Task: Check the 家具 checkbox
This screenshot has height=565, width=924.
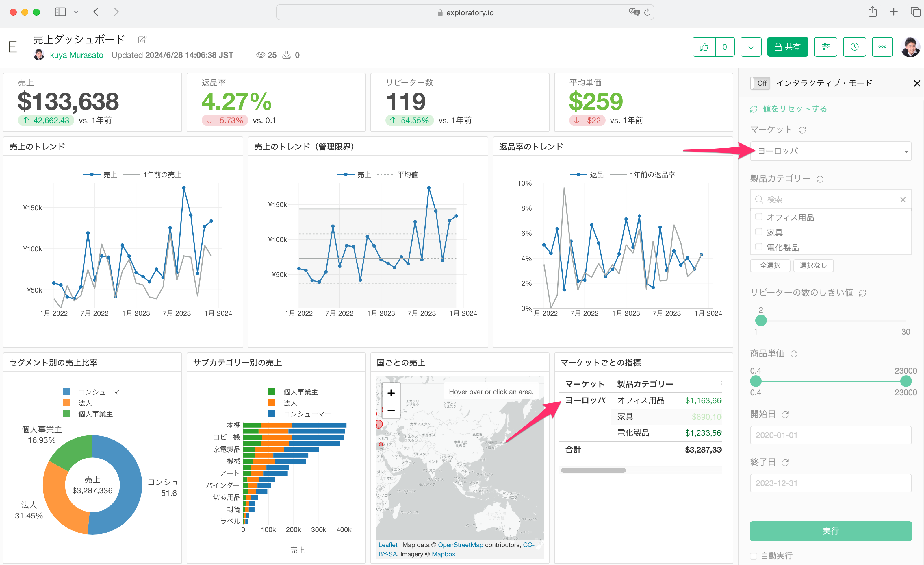Action: point(759,232)
